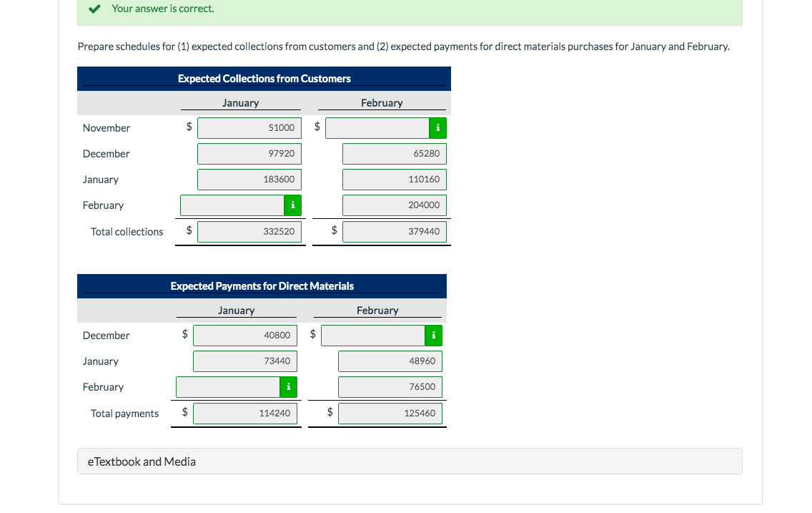Select the February column header in payments table
Viewport: 812px width, 513px height.
(378, 310)
